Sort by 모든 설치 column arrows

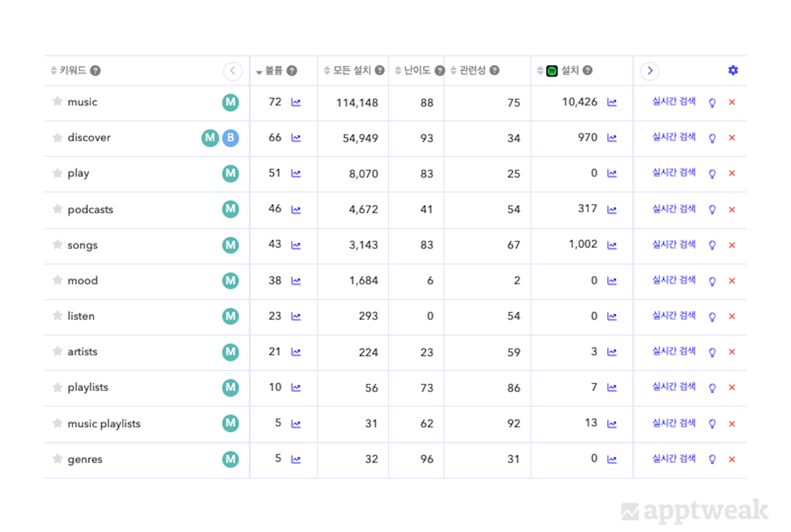tap(327, 71)
